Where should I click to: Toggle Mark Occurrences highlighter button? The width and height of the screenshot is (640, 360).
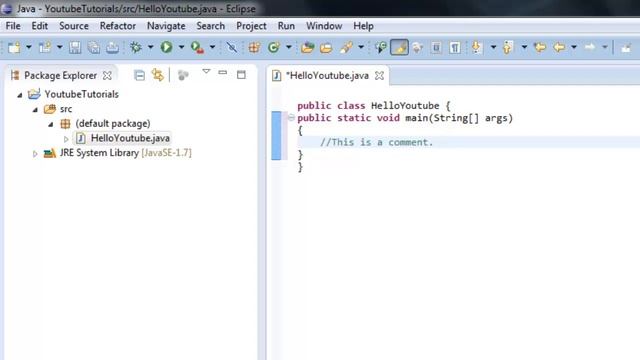pos(399,48)
